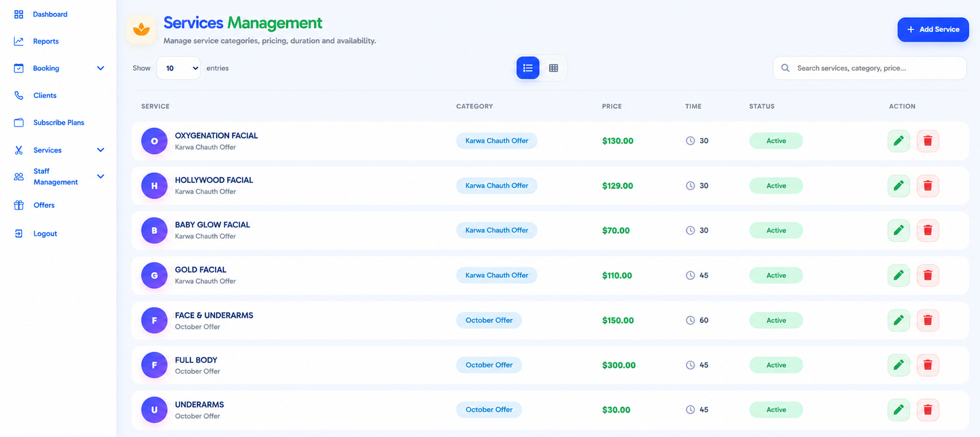Click the Karwa Chauth Offer tag for Gold Facial

click(497, 275)
